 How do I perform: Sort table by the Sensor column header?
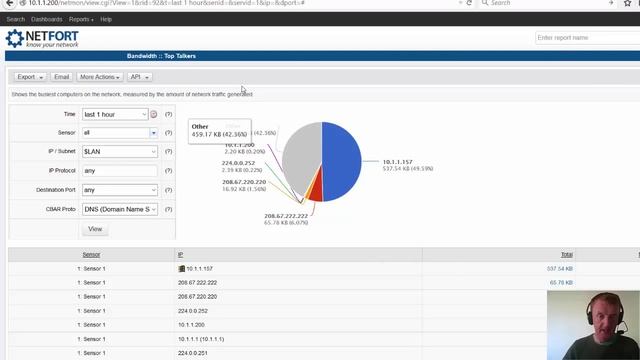click(91, 255)
